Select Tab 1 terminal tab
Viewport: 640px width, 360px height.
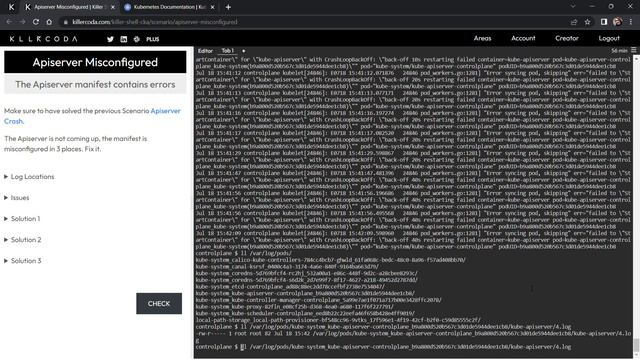(x=227, y=51)
